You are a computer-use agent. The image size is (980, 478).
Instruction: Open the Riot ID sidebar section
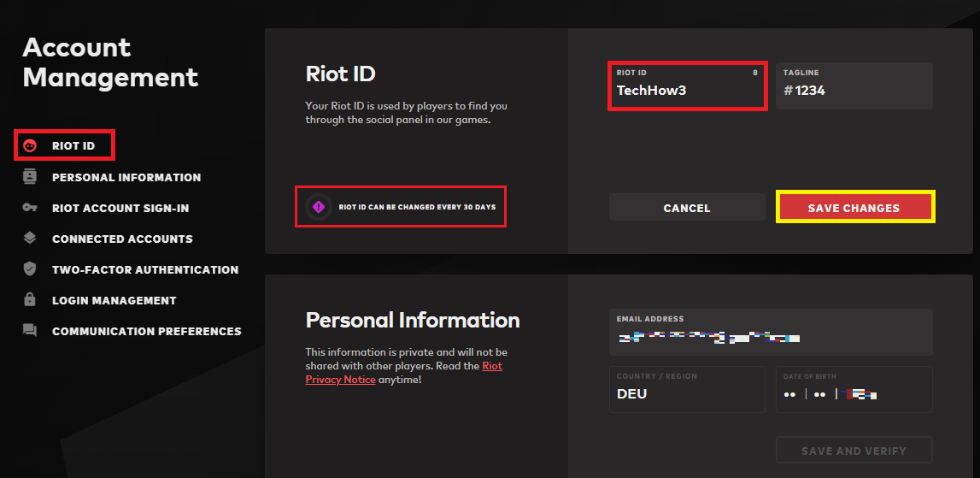point(73,146)
